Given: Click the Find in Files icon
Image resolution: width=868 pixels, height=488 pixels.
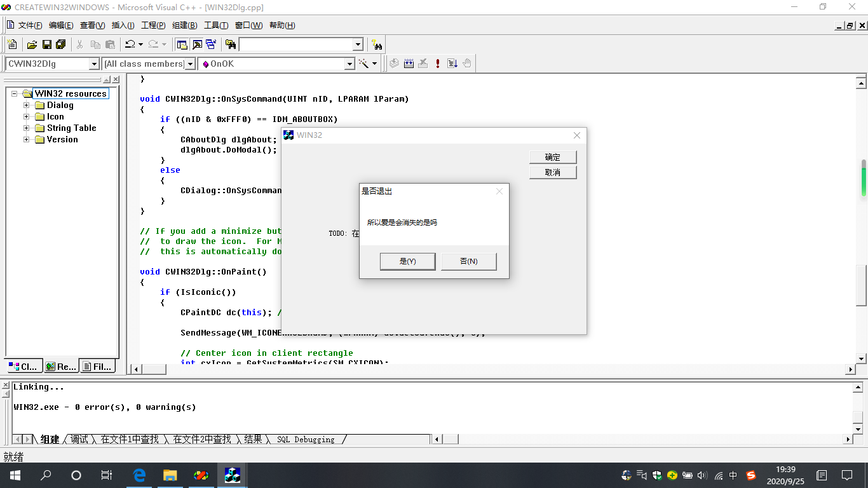Looking at the screenshot, I should [x=231, y=44].
